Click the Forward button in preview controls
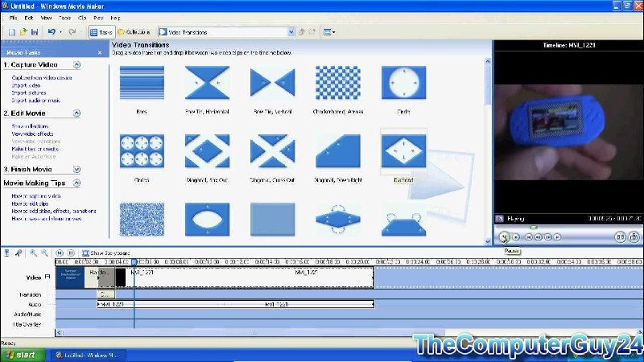 (557, 237)
